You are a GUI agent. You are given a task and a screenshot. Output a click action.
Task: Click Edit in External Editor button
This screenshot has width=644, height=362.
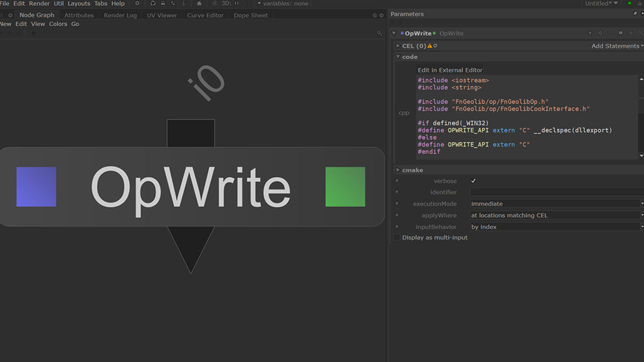(x=450, y=70)
